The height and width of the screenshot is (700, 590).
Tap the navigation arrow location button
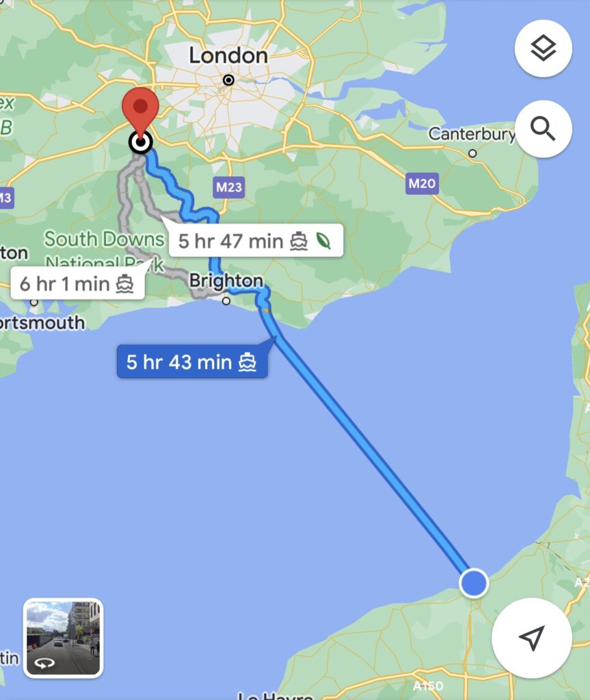coord(531,638)
